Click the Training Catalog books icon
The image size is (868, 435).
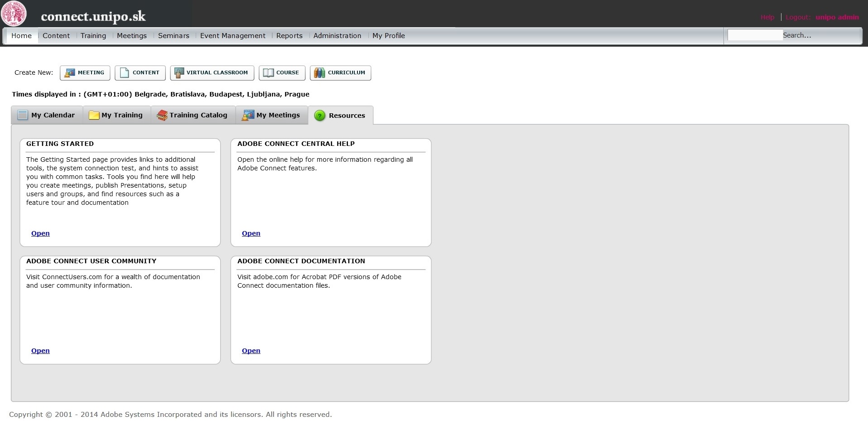(162, 115)
